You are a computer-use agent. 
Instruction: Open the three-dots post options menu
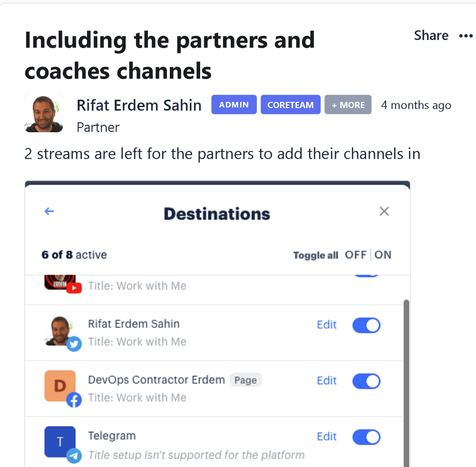(466, 36)
